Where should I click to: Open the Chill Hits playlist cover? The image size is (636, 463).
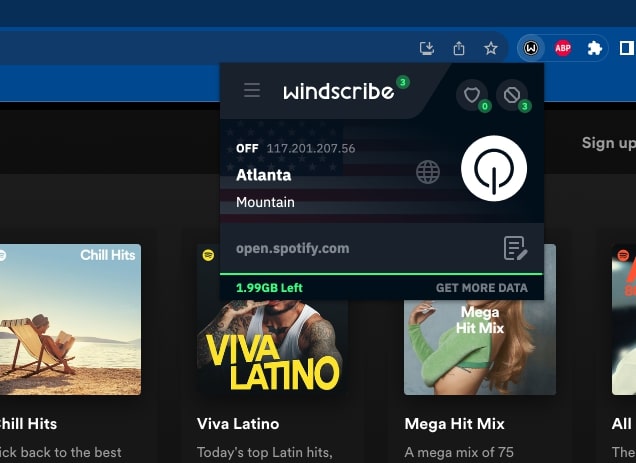(70, 319)
